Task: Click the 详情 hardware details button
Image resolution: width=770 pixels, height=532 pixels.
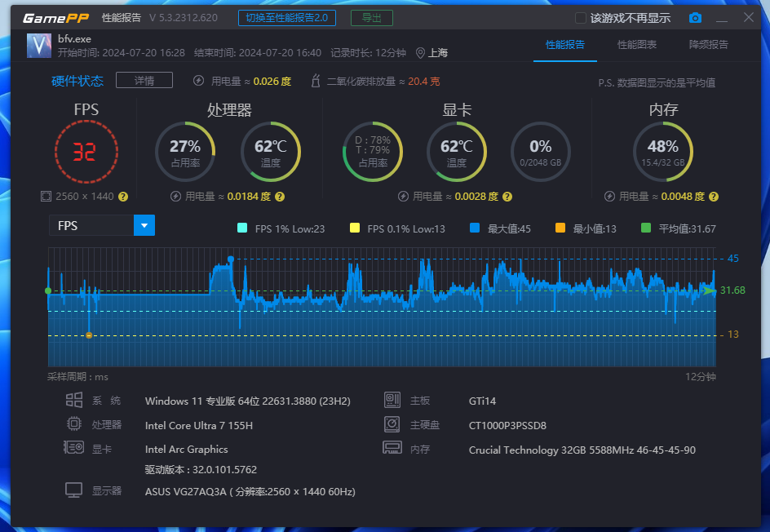Action: coord(144,80)
